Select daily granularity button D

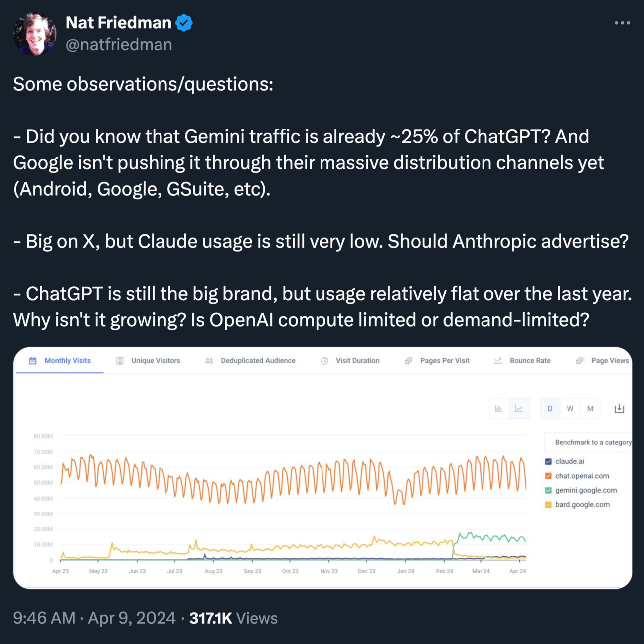[x=550, y=409]
